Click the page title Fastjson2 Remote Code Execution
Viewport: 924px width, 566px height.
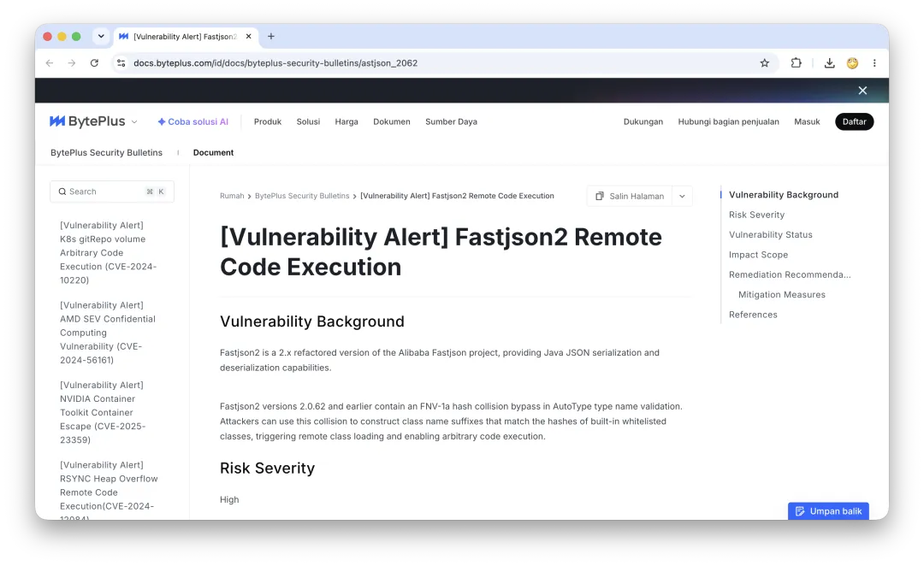(x=441, y=252)
